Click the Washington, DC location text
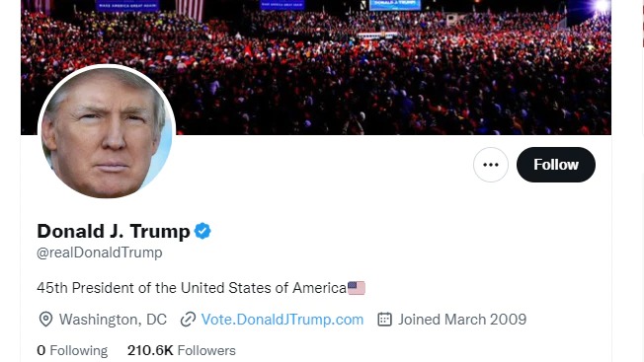This screenshot has width=644, height=362. 113,320
